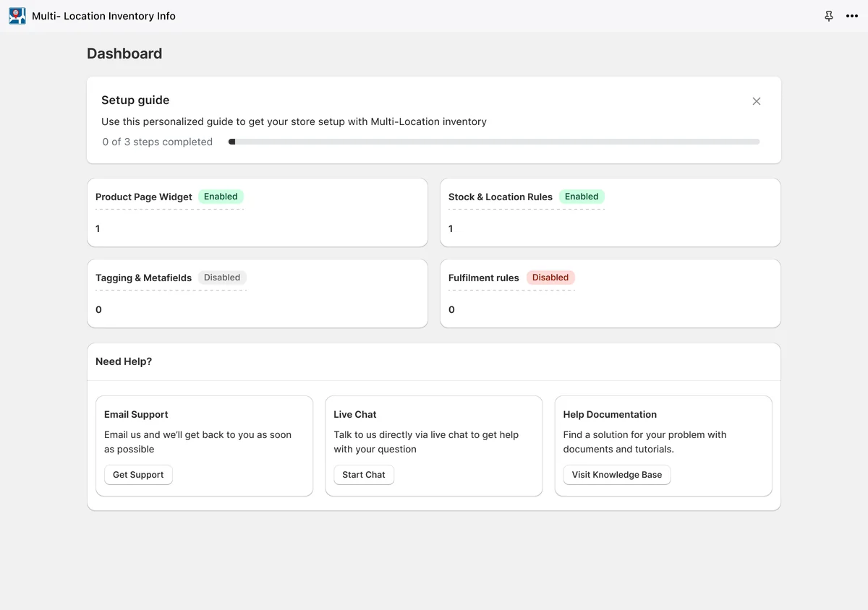This screenshot has height=610, width=868.
Task: Click the red Disabled badge beside Fulfilment rules
Action: click(x=550, y=278)
